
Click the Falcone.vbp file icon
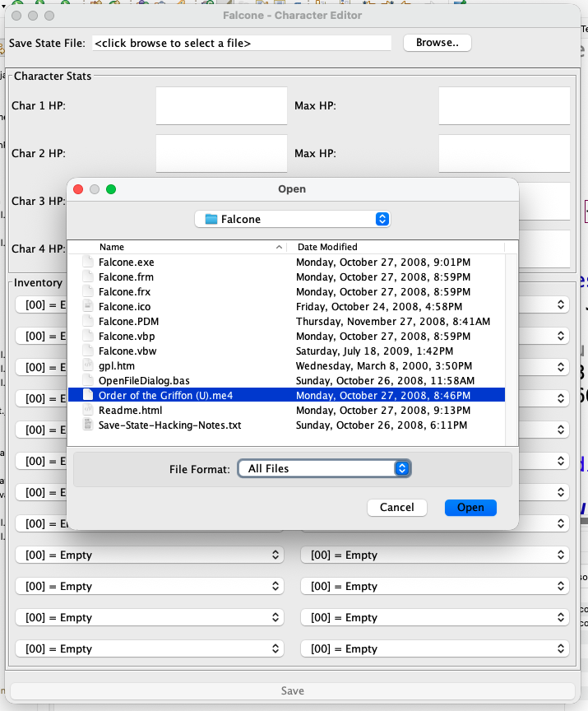(88, 336)
